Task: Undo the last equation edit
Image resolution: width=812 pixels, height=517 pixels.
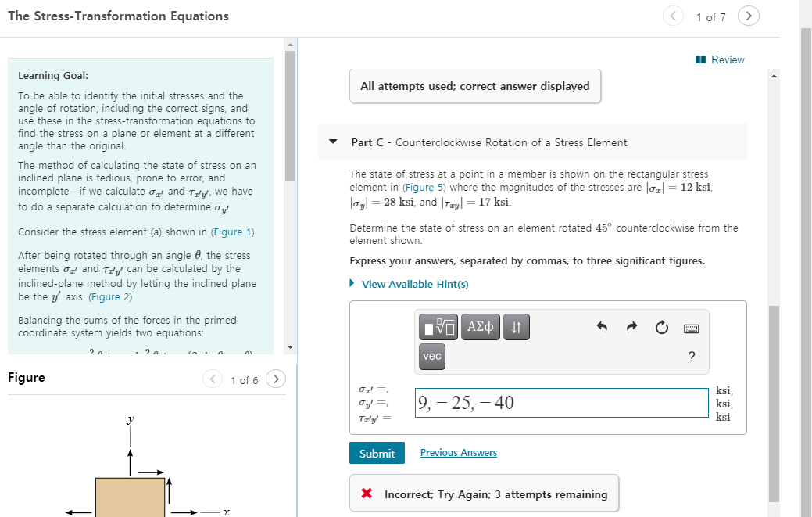Action: (601, 327)
